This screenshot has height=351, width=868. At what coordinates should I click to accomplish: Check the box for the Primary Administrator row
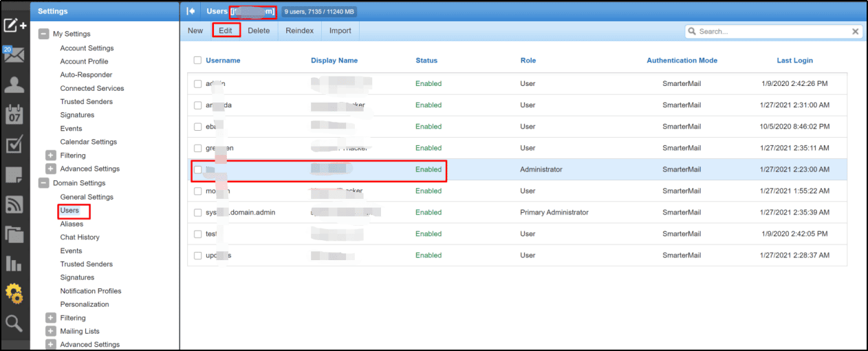pyautogui.click(x=198, y=213)
